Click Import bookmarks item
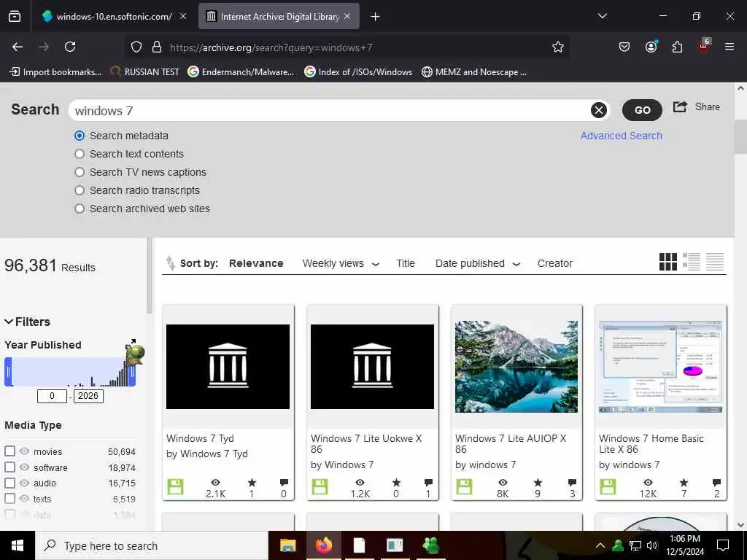747x560 pixels. click(x=55, y=72)
